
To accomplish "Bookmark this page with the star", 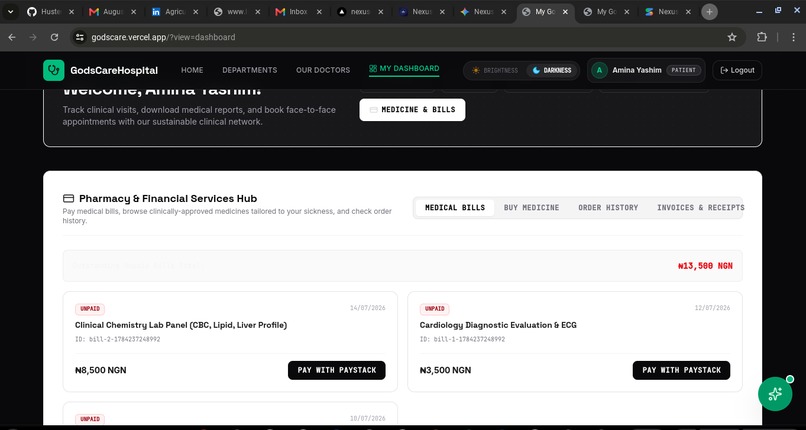I will tap(732, 37).
